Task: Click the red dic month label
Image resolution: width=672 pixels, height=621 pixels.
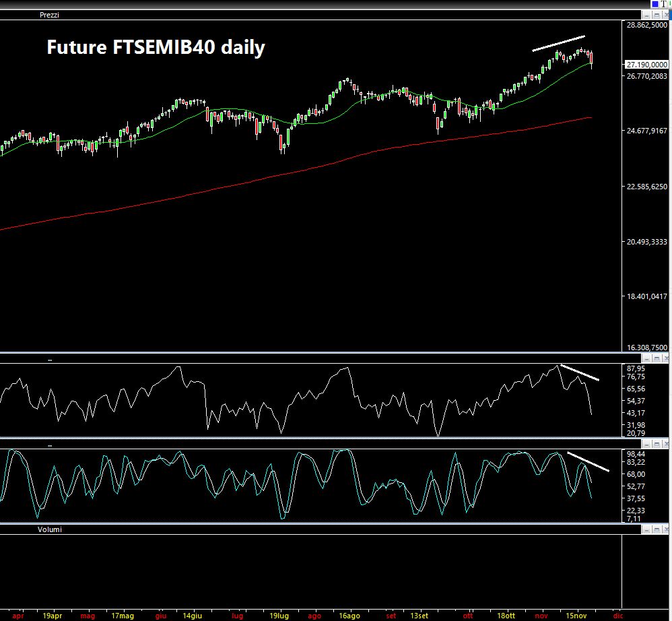Action: (617, 616)
